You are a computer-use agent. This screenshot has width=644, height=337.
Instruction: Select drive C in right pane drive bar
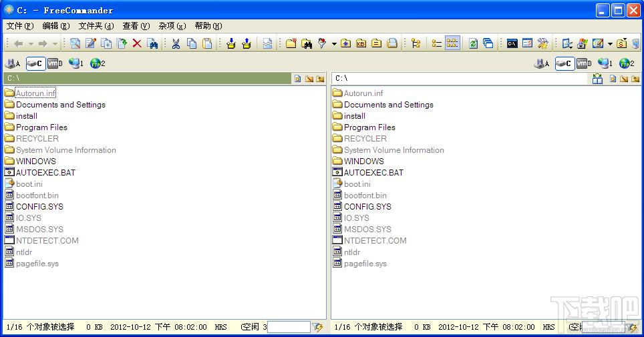(x=565, y=63)
